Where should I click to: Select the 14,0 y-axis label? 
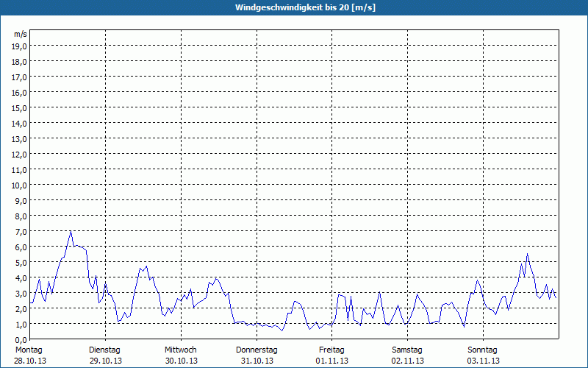pyautogui.click(x=20, y=124)
